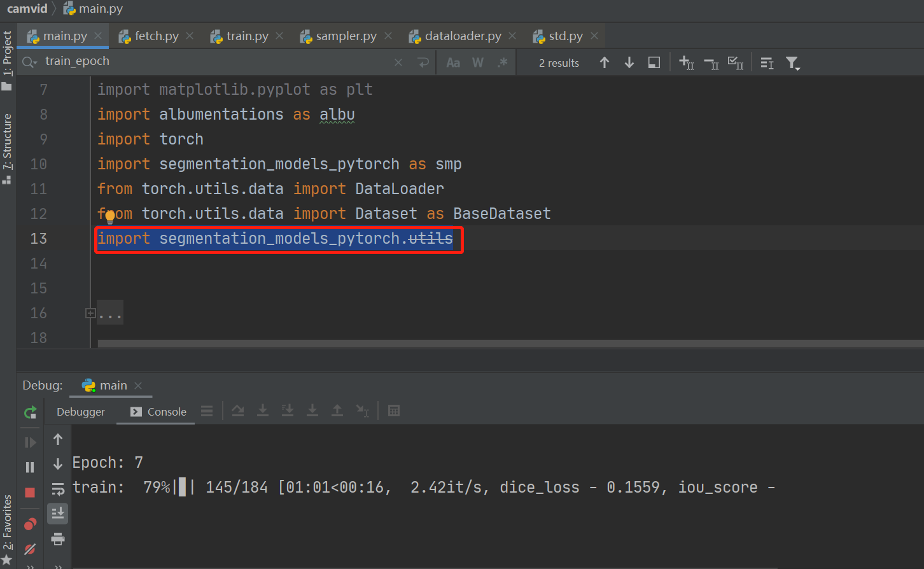Screen dimensions: 924x569
Task: Stop the running debug session
Action: [29, 491]
